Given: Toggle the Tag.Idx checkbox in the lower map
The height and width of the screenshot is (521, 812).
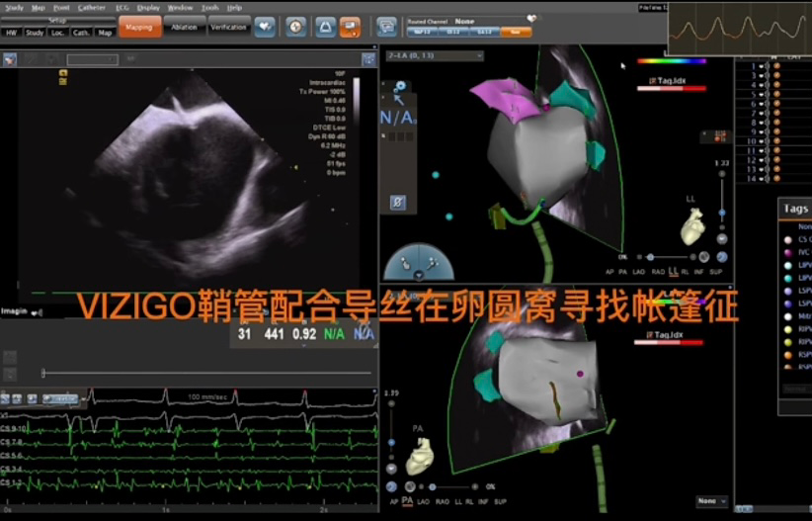Looking at the screenshot, I should [649, 335].
